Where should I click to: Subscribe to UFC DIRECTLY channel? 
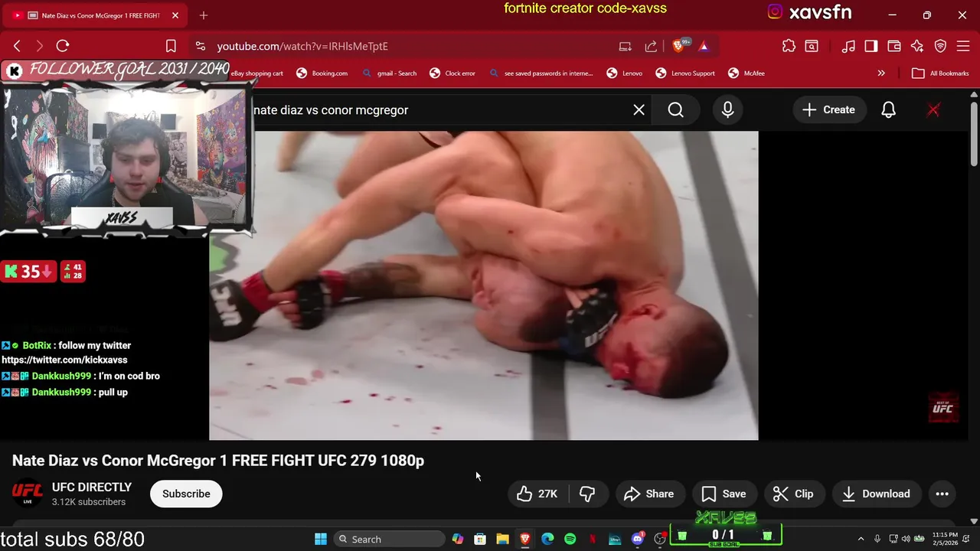click(x=186, y=494)
